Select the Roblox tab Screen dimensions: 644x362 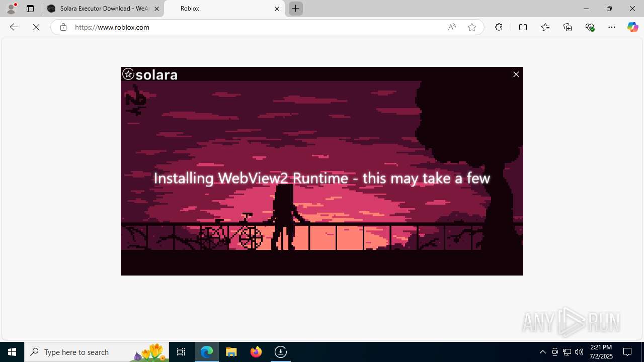224,9
